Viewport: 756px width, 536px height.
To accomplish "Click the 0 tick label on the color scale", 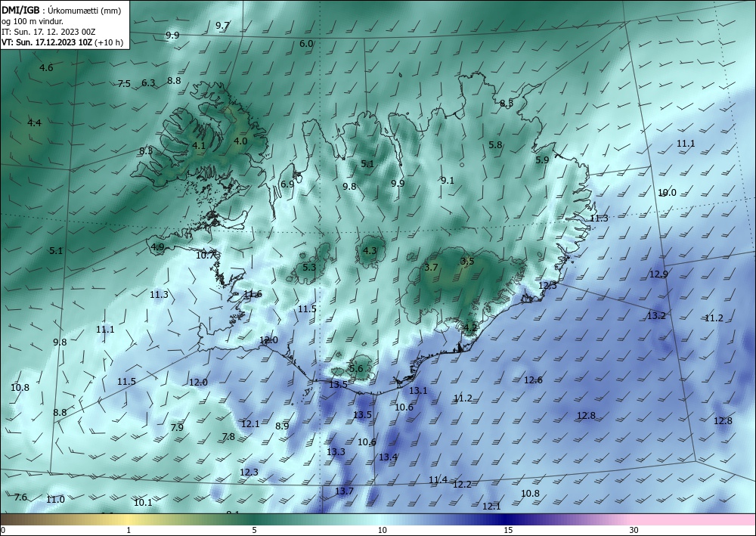I will pos(3,530).
